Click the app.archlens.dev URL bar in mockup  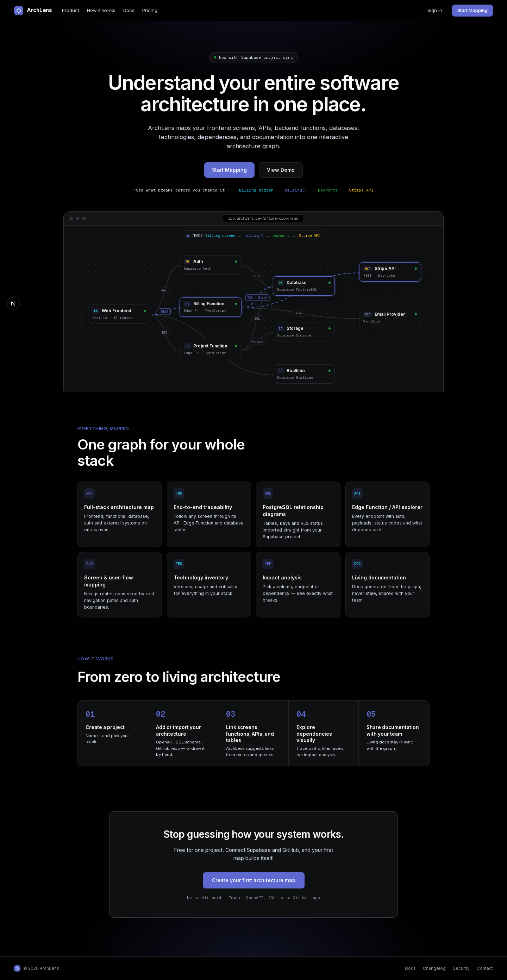tap(263, 218)
